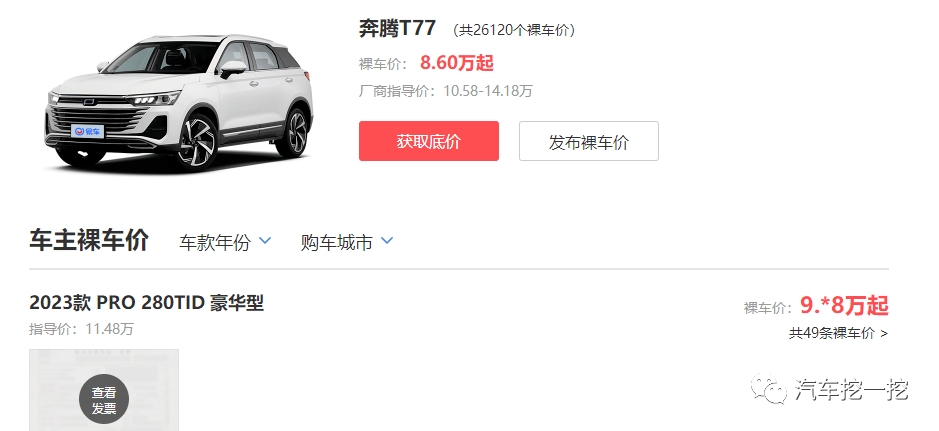
Task: Open the blurred invoice thumbnail
Action: [104, 390]
